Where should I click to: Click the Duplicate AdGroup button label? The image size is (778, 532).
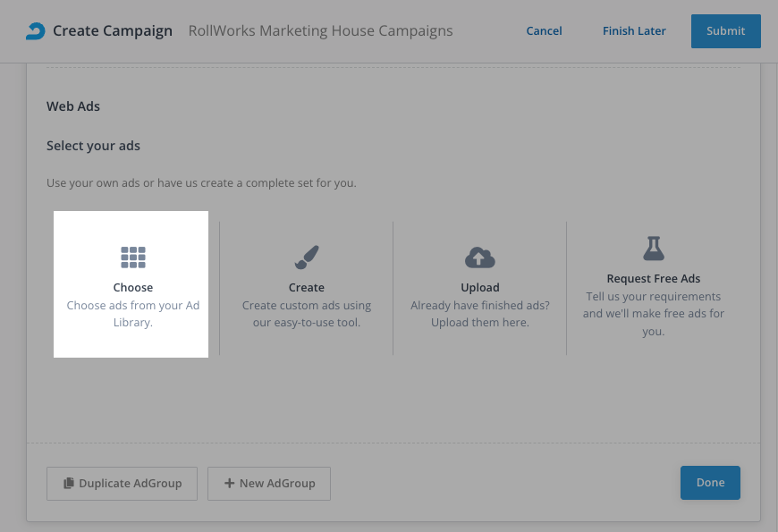click(131, 484)
